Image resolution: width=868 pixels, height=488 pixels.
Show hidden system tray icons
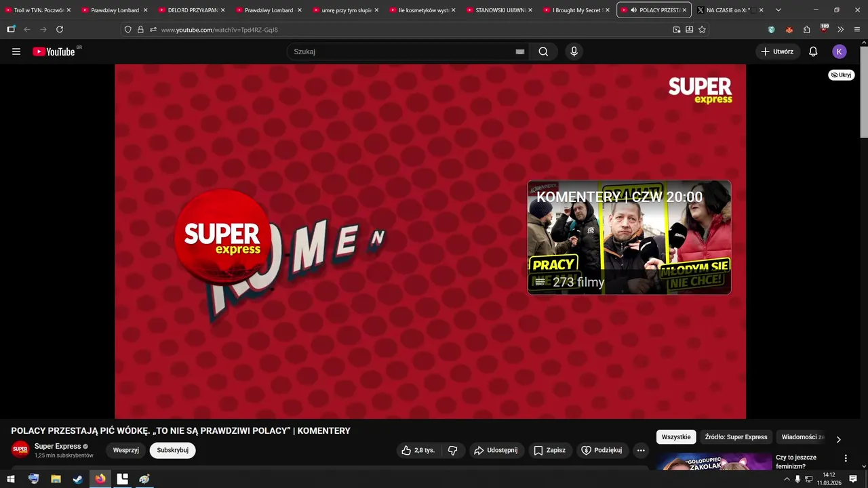[787, 479]
